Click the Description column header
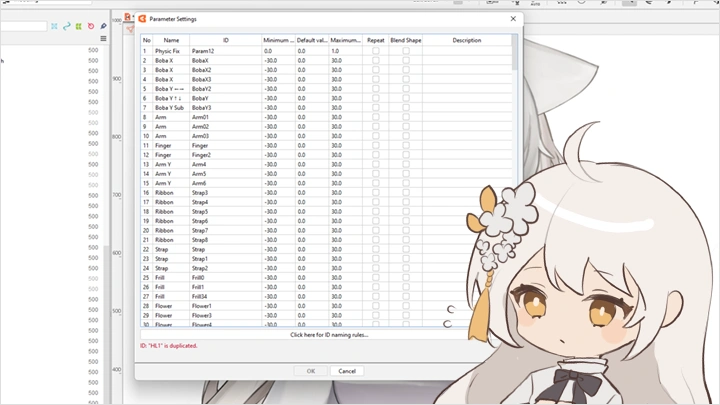Image resolution: width=720 pixels, height=405 pixels. click(x=466, y=41)
